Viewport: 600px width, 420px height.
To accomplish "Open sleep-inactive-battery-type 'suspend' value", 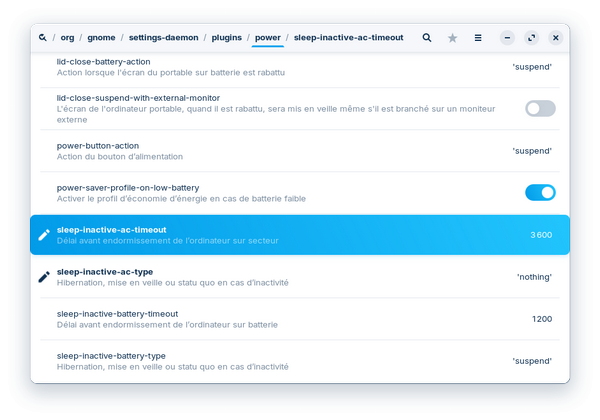I will (x=531, y=360).
